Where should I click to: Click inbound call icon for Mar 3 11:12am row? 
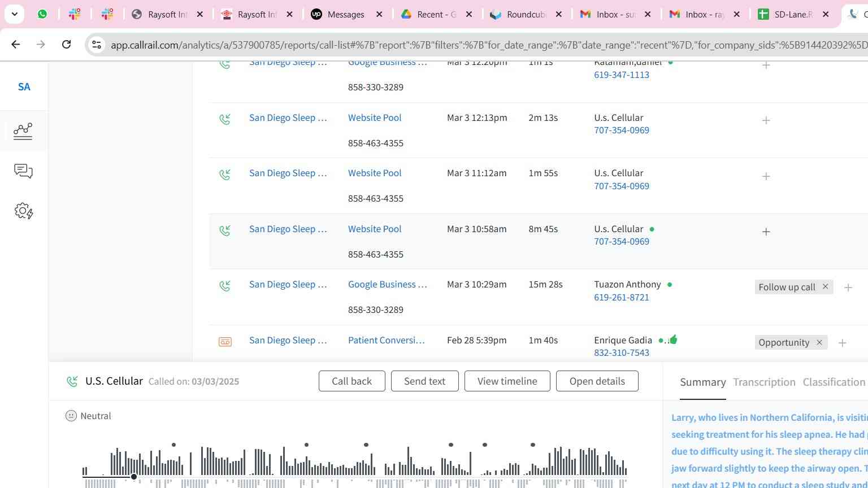225,175
